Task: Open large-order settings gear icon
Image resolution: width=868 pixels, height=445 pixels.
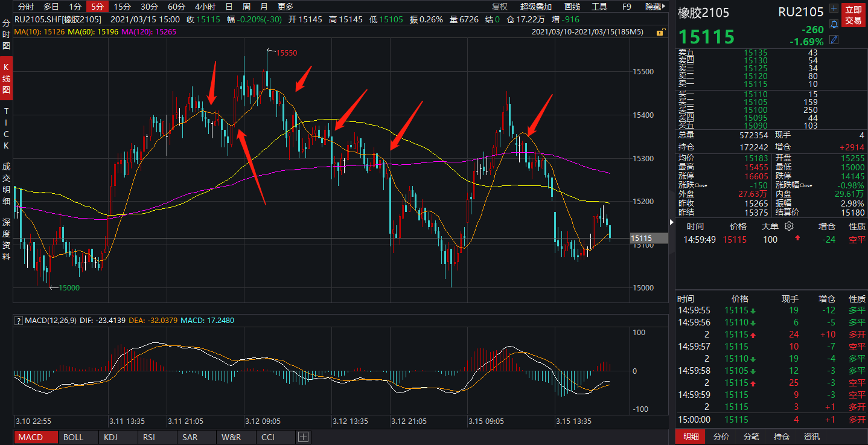Action: (x=789, y=226)
